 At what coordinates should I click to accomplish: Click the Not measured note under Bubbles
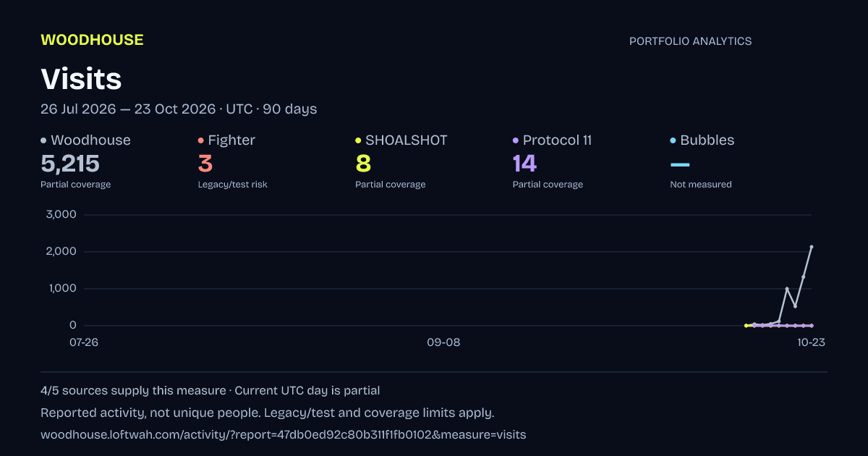tap(701, 185)
